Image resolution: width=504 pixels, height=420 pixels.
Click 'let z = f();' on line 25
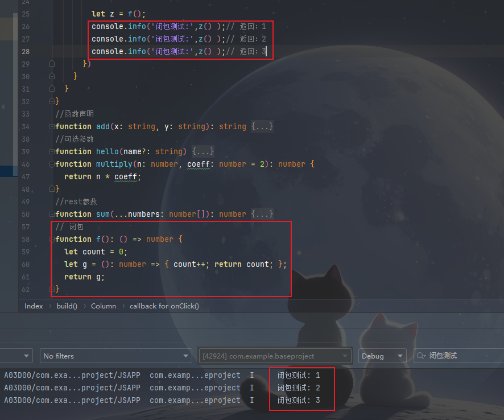119,14
